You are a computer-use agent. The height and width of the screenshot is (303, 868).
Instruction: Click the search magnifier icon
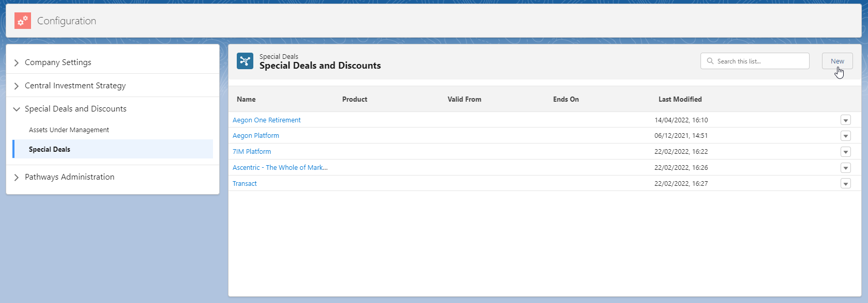710,61
